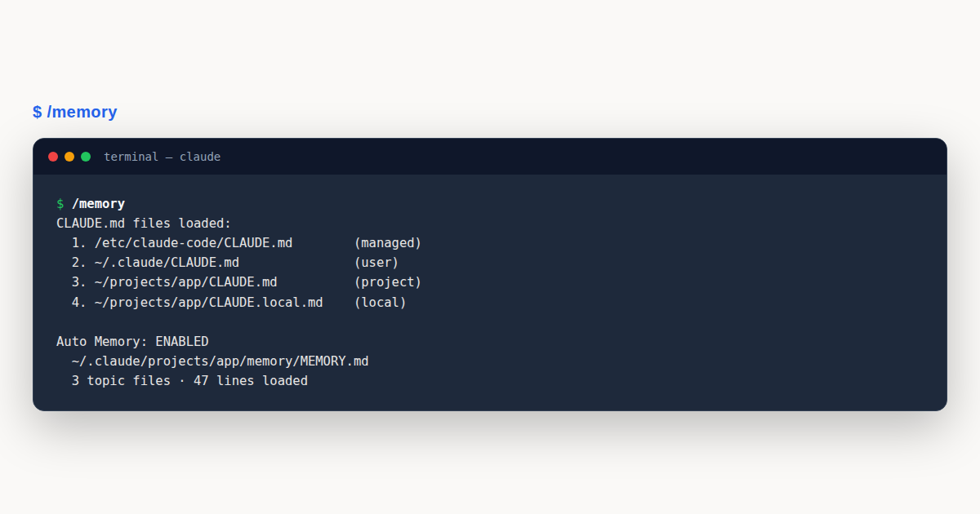980x514 pixels.
Task: Click the orange minimize dot
Action: [69, 157]
